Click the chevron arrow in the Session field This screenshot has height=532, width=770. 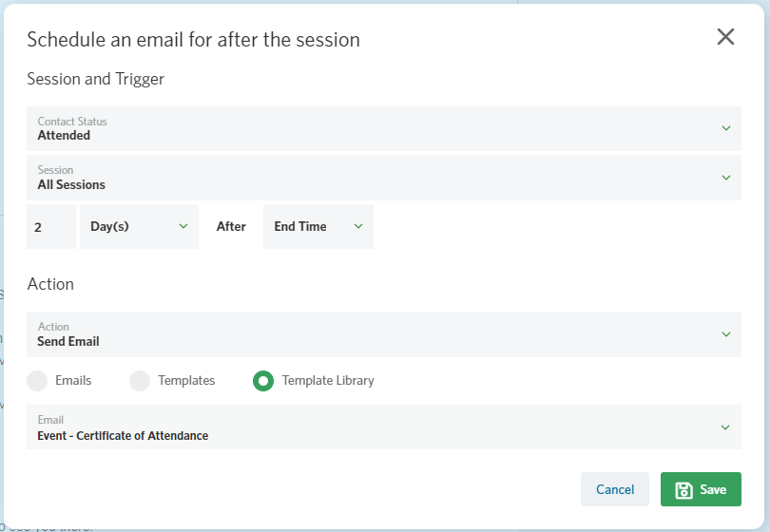click(726, 177)
